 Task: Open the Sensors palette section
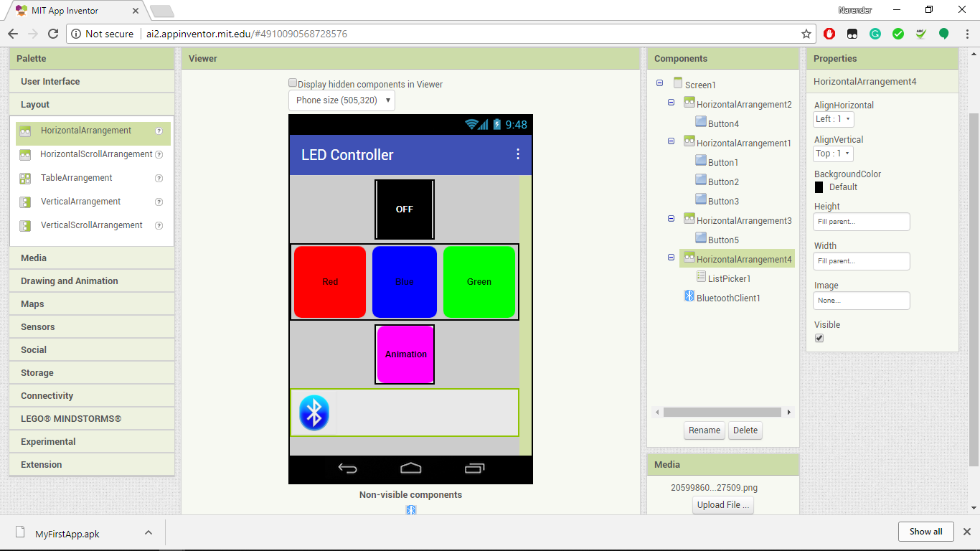pyautogui.click(x=92, y=327)
